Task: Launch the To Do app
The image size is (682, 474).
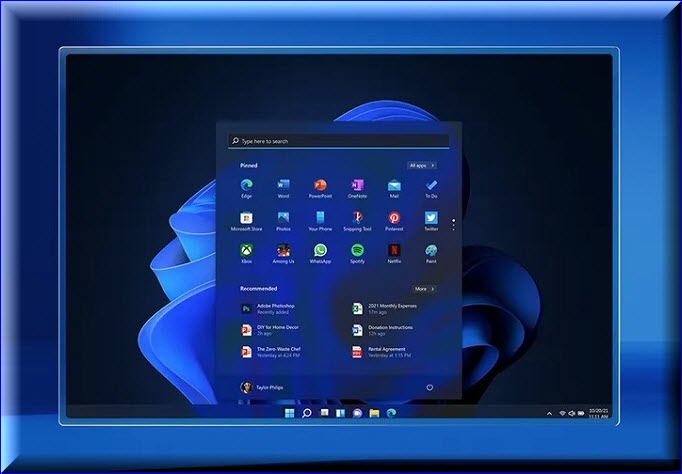Action: 431,188
